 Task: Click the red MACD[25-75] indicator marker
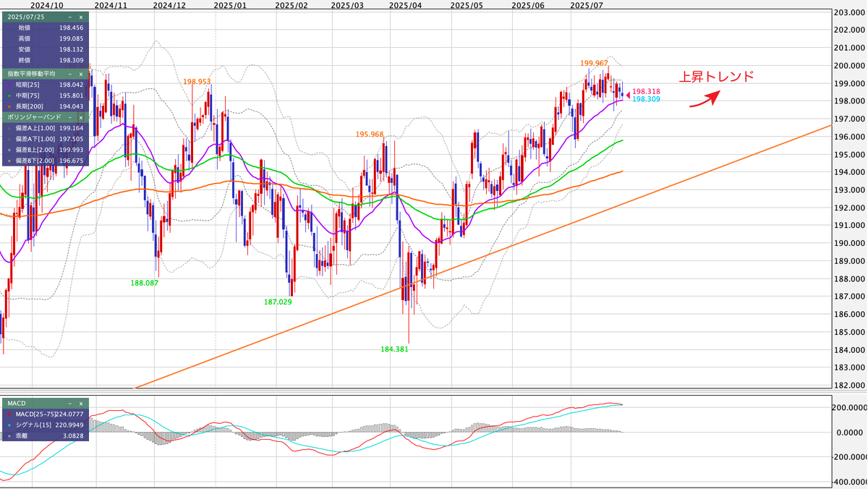click(x=9, y=414)
